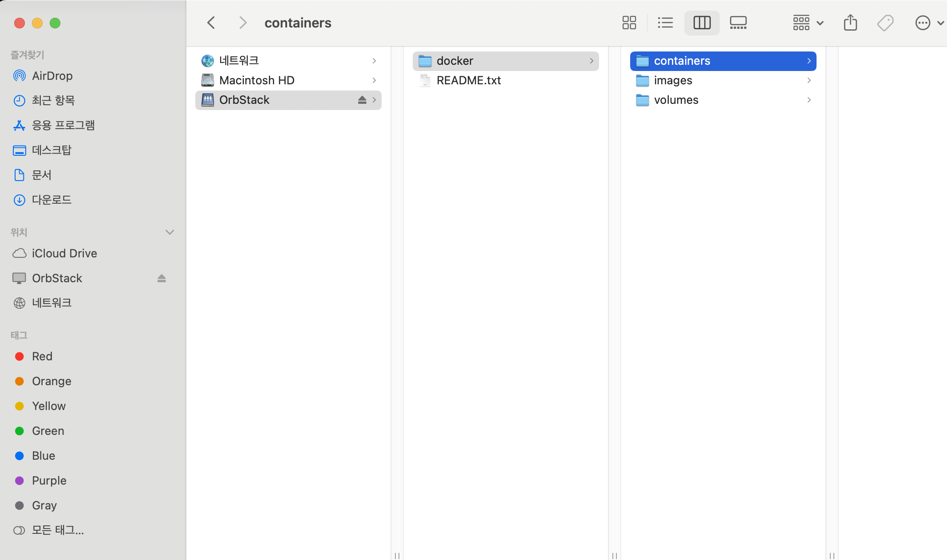Click the Macintosh HD disk icon
Screen dimensions: 947x560
click(x=207, y=80)
